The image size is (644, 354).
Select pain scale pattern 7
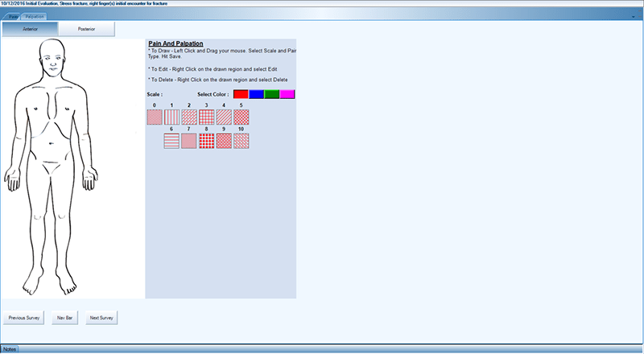189,141
